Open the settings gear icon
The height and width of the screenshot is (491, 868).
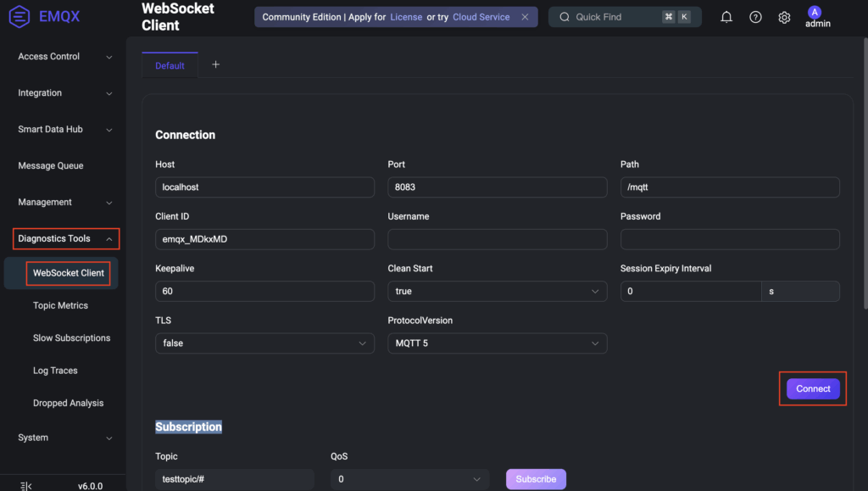(784, 17)
